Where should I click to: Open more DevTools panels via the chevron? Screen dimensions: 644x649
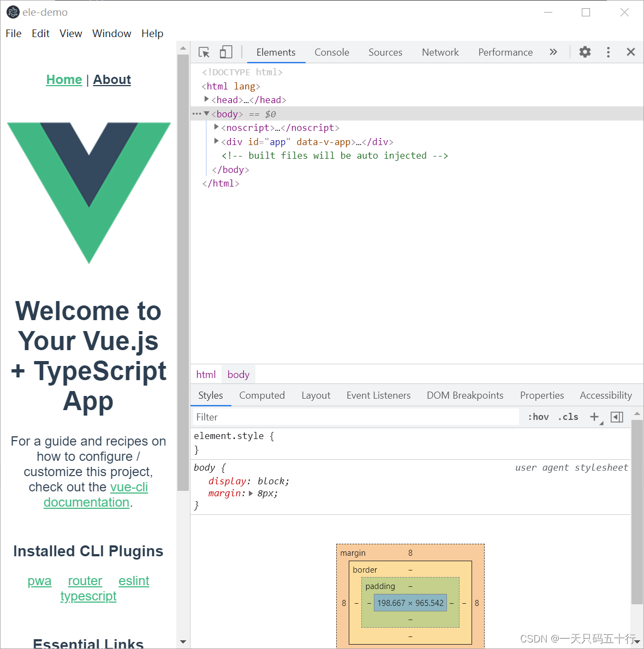click(553, 52)
